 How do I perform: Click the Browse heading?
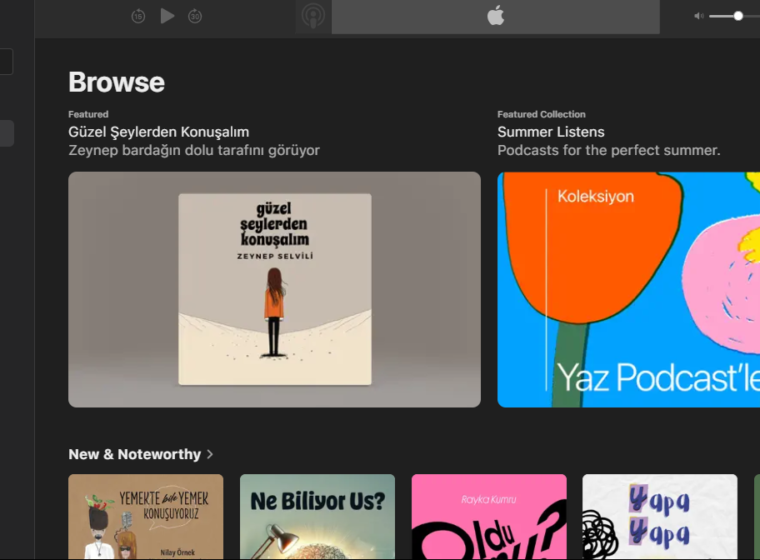coord(116,82)
